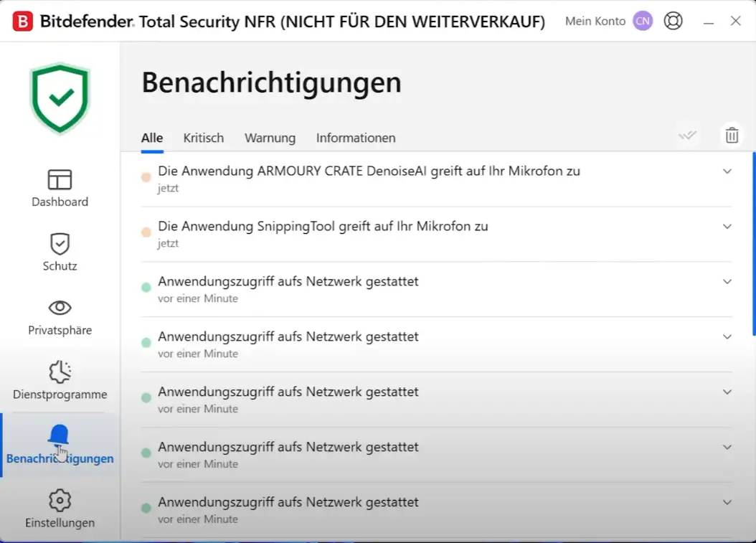Open Mein Konto account link
The height and width of the screenshot is (543, 756).
(595, 21)
